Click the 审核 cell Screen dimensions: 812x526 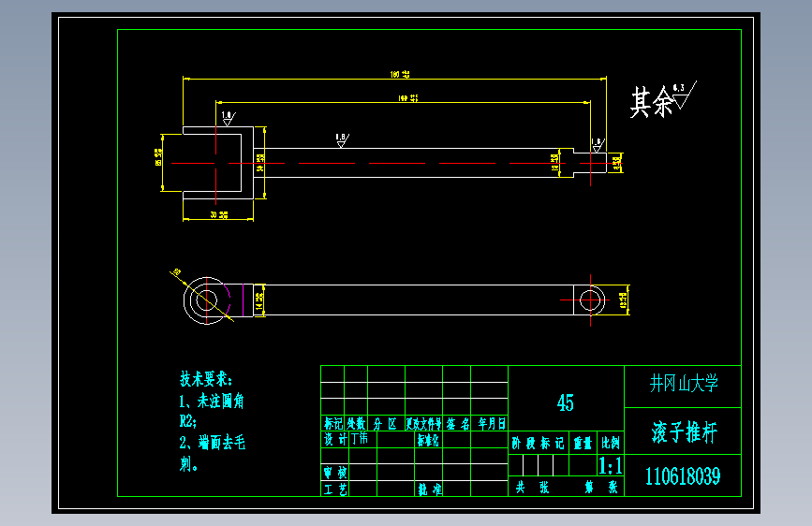(335, 472)
